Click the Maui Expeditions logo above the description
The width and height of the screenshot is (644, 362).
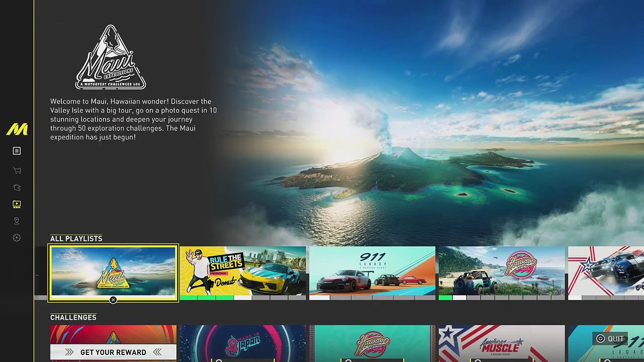point(111,57)
